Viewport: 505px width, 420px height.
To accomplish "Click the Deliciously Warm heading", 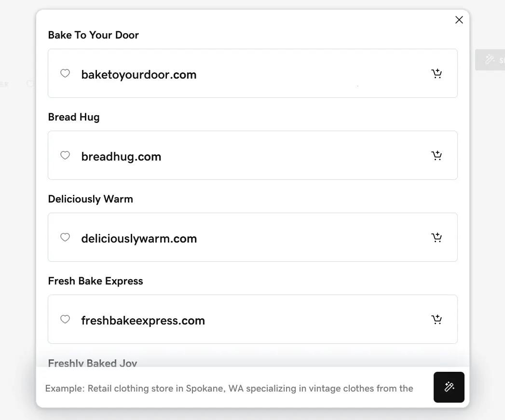I will (91, 199).
